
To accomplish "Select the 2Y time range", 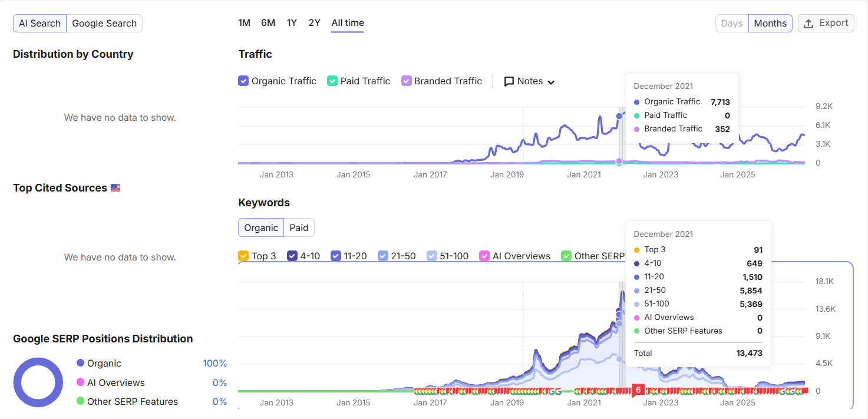I will 315,22.
